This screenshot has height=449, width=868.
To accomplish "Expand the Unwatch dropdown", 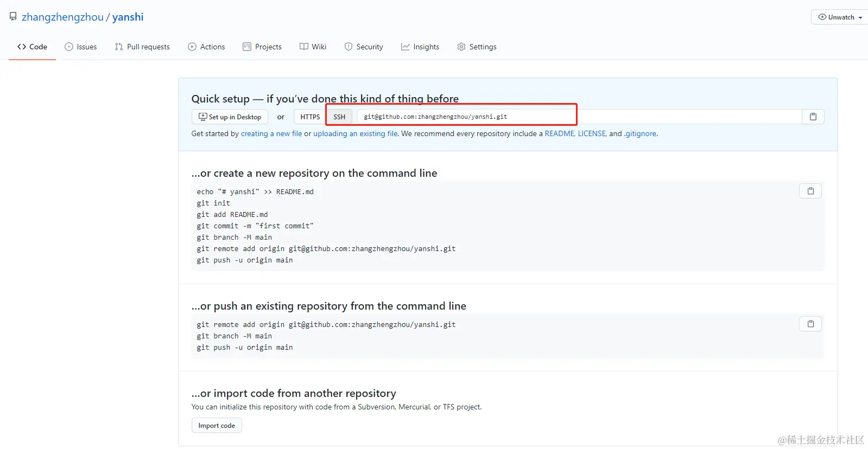I will (840, 17).
